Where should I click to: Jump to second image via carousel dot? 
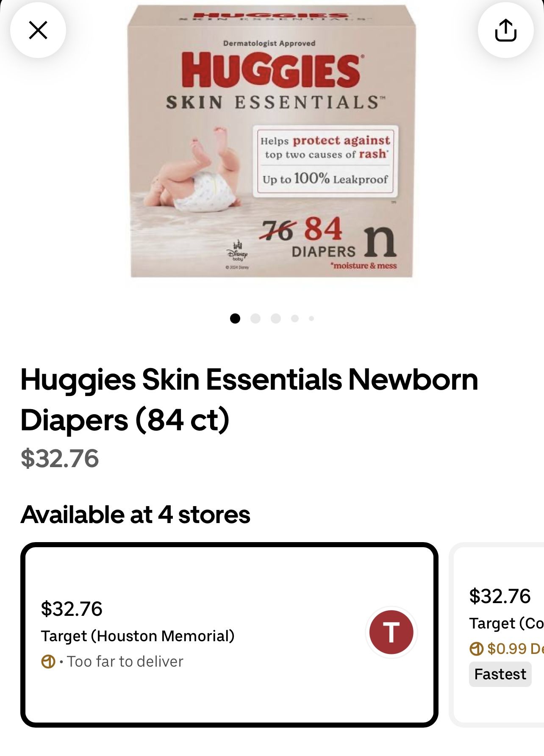255,318
